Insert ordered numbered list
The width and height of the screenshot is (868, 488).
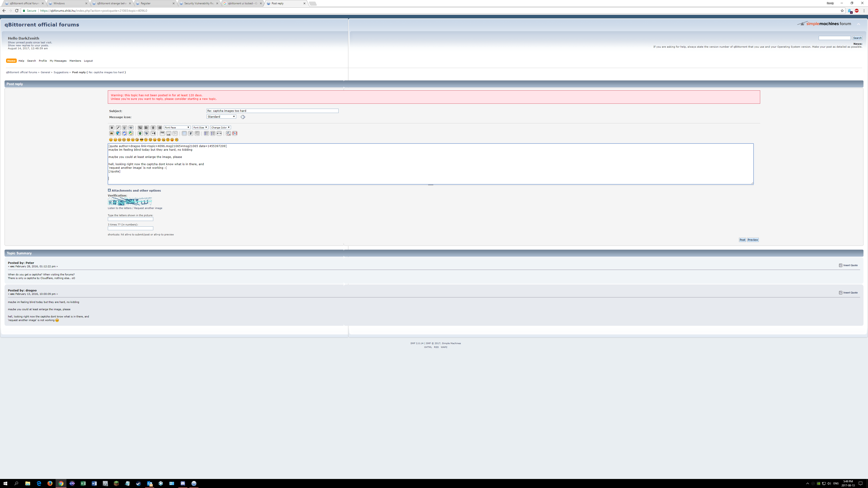(x=213, y=133)
